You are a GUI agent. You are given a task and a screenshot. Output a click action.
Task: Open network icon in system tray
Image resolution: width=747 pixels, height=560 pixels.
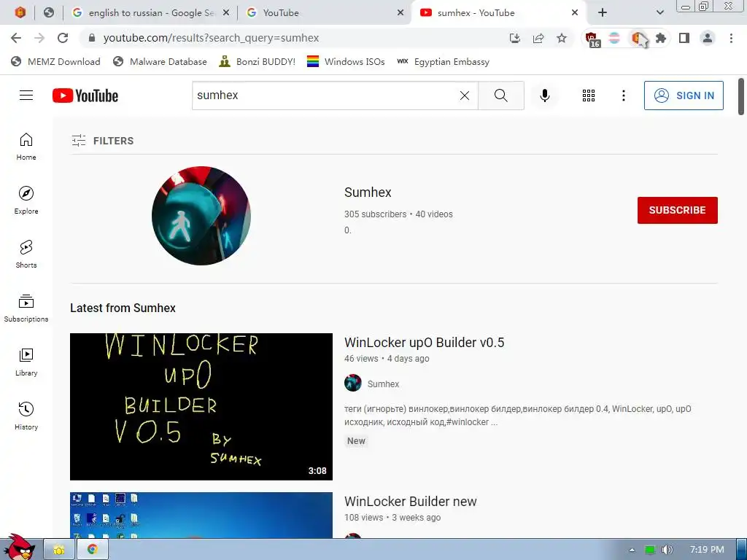[x=650, y=550]
